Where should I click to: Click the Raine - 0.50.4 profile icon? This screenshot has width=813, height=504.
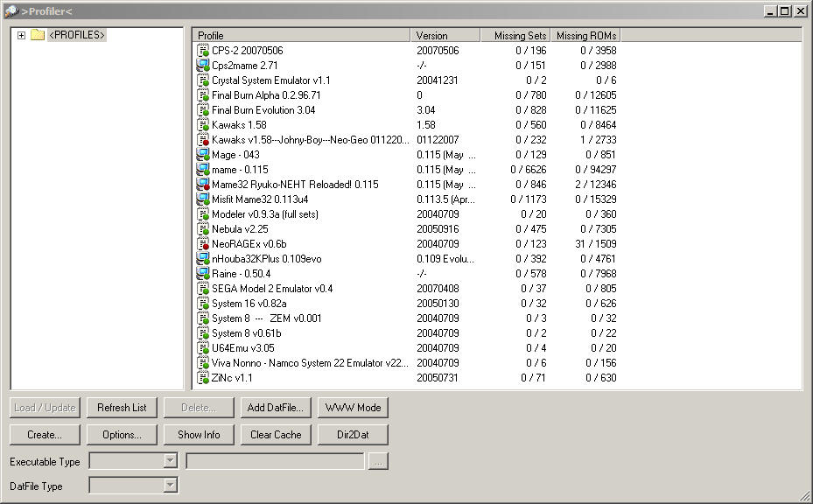click(203, 274)
